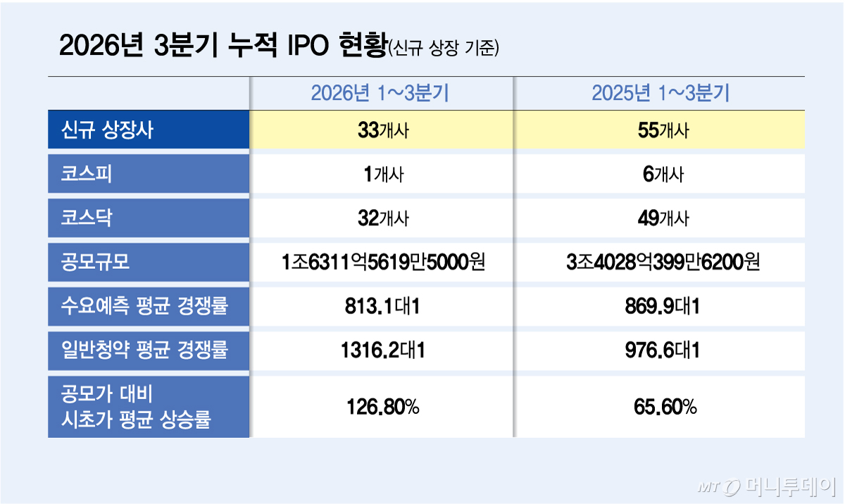Select column header '2026년 1~3분기'
The image size is (845, 504).
pos(381,93)
